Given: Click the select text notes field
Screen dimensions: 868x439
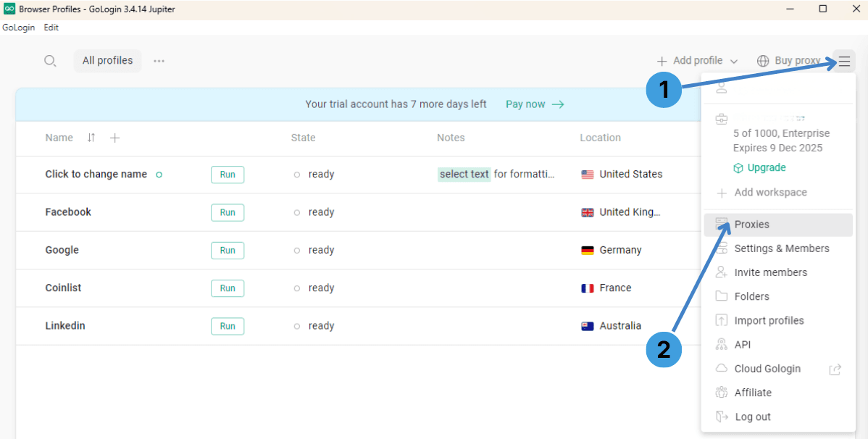Looking at the screenshot, I should [x=496, y=175].
